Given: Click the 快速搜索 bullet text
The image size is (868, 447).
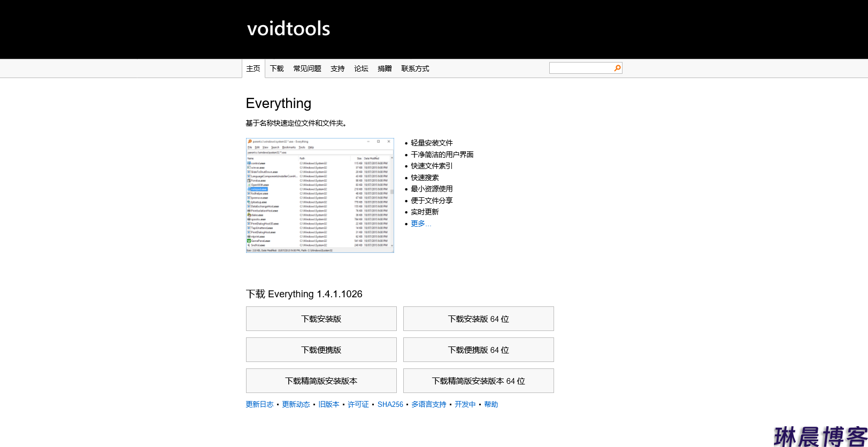Looking at the screenshot, I should click(425, 178).
